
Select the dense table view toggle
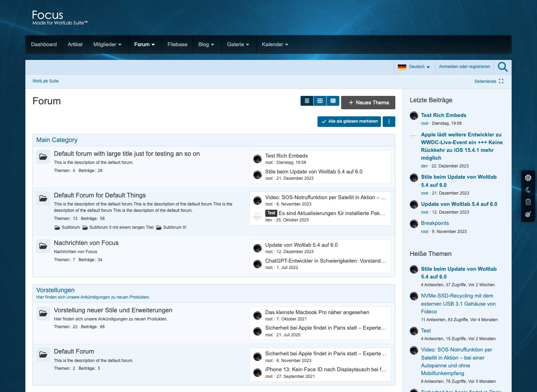[333, 101]
